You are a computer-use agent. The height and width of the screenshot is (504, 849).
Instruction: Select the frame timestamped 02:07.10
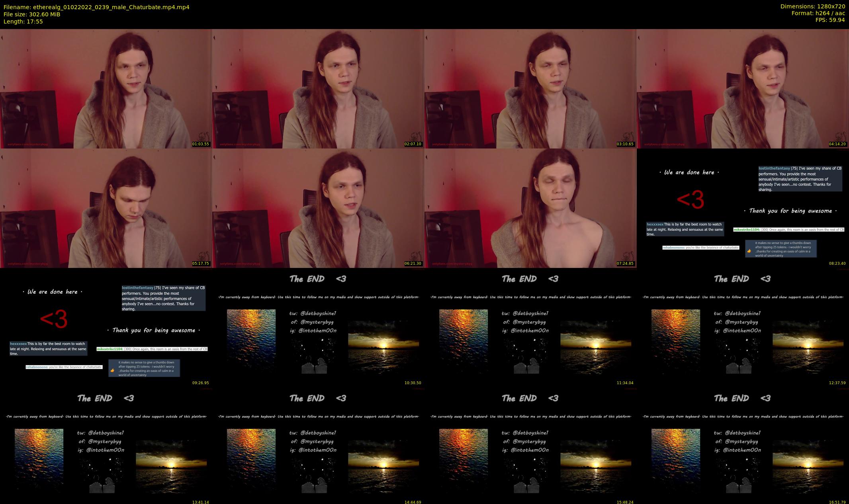pos(318,88)
